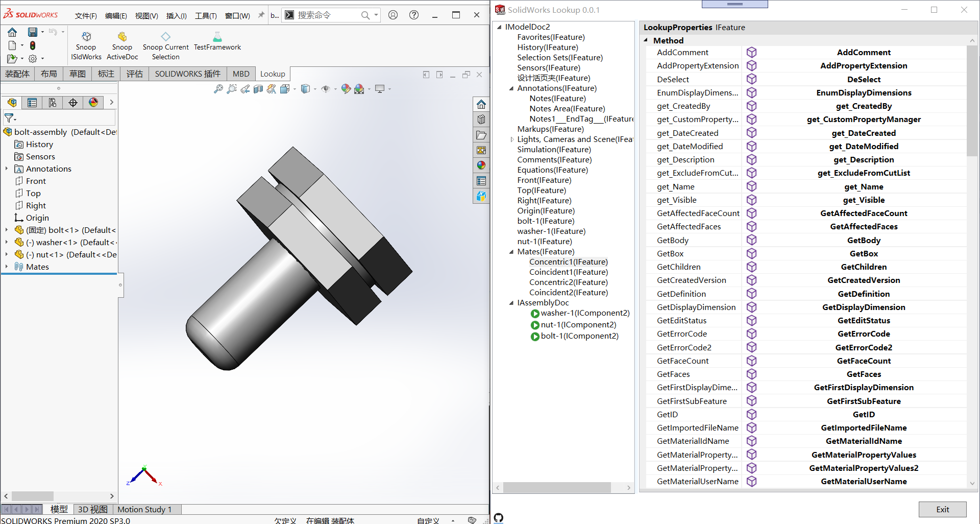Viewport: 980px width, 524px height.
Task: Open the Save dropdown arrow
Action: tap(42, 32)
